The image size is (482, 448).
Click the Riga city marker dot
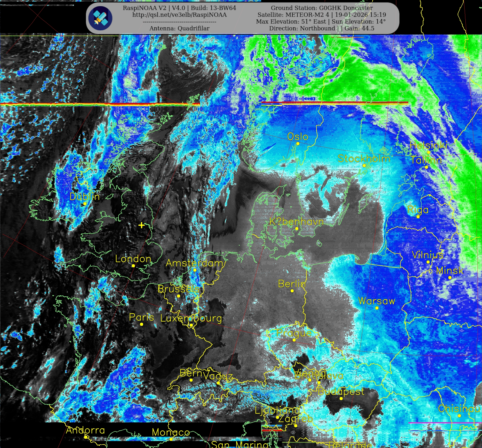pyautogui.click(x=418, y=217)
